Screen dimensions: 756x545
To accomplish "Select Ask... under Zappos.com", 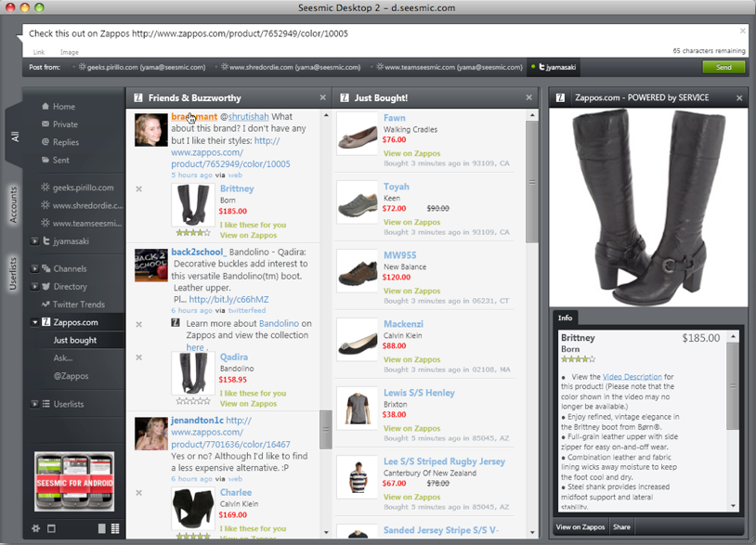I will [x=63, y=358].
